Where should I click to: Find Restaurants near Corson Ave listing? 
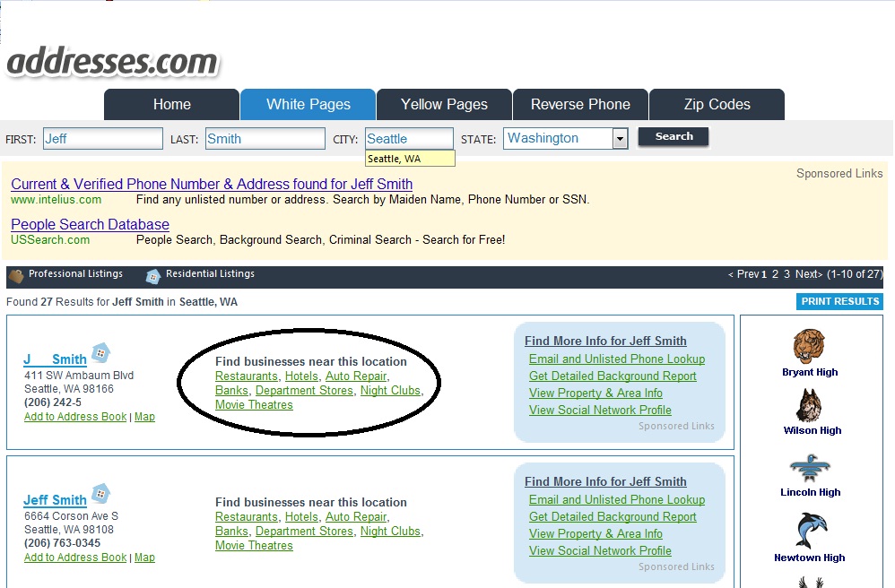(246, 516)
